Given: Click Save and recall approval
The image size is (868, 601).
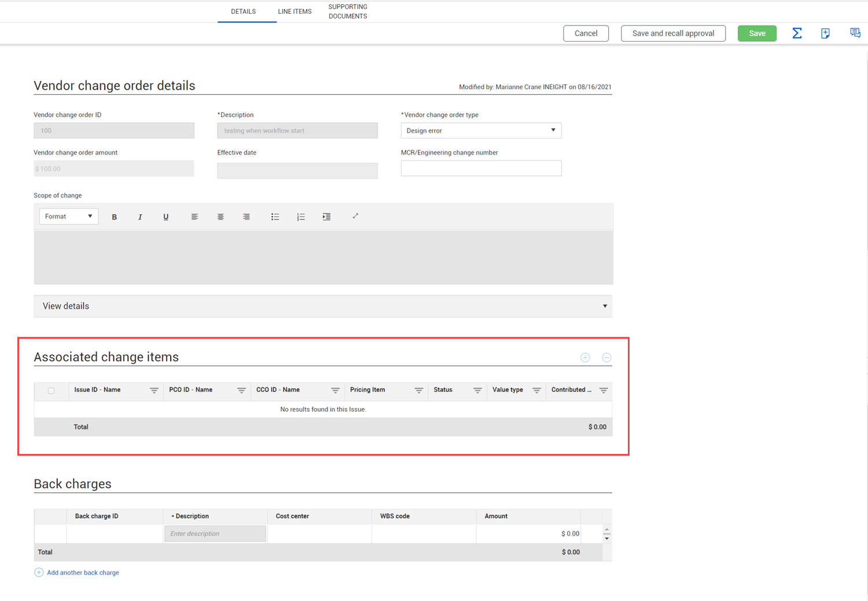Looking at the screenshot, I should [x=673, y=34].
